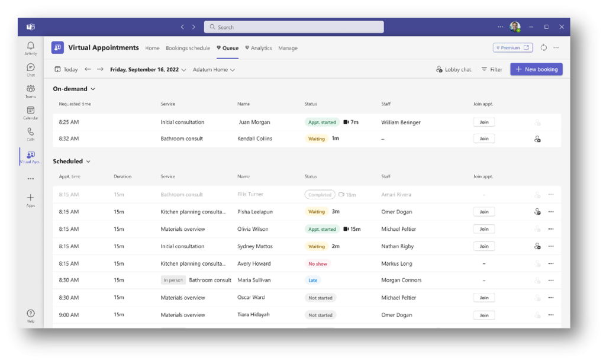Open the Adatum Home calendar dropdown
The width and height of the screenshot is (606, 364).
point(214,70)
